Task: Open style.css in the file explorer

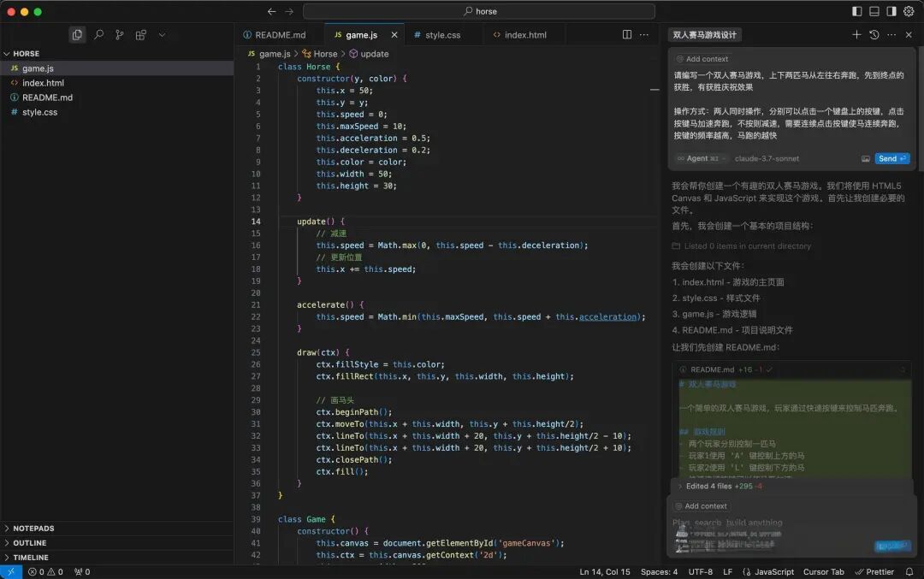Action: (117, 112)
